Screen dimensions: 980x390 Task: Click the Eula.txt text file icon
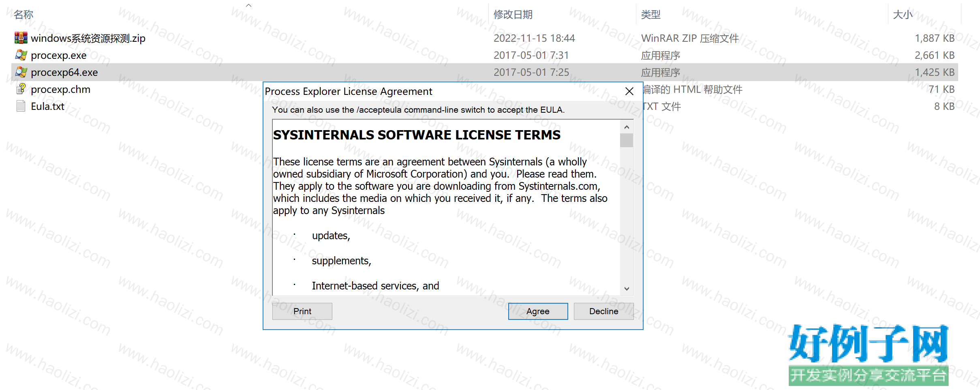pos(21,106)
